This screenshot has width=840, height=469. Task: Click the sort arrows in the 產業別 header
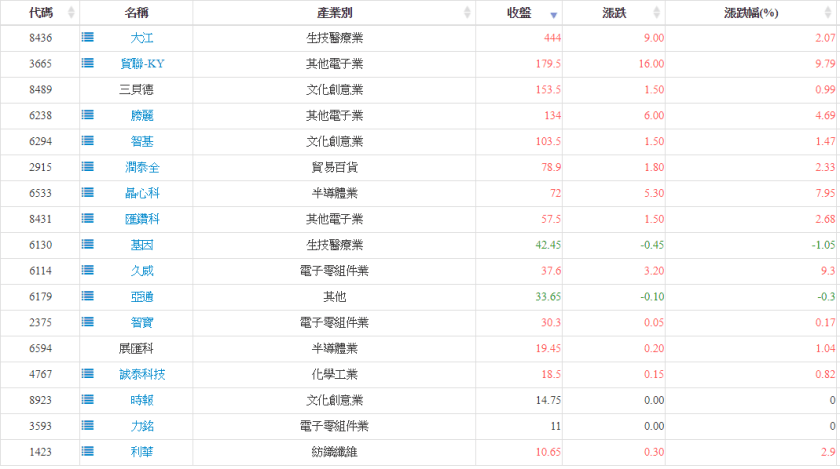(467, 13)
